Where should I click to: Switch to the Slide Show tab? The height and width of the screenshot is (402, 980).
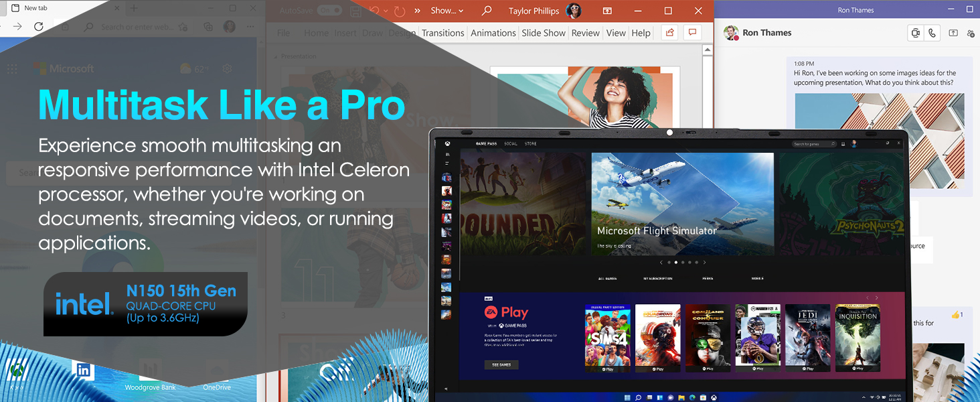click(544, 33)
